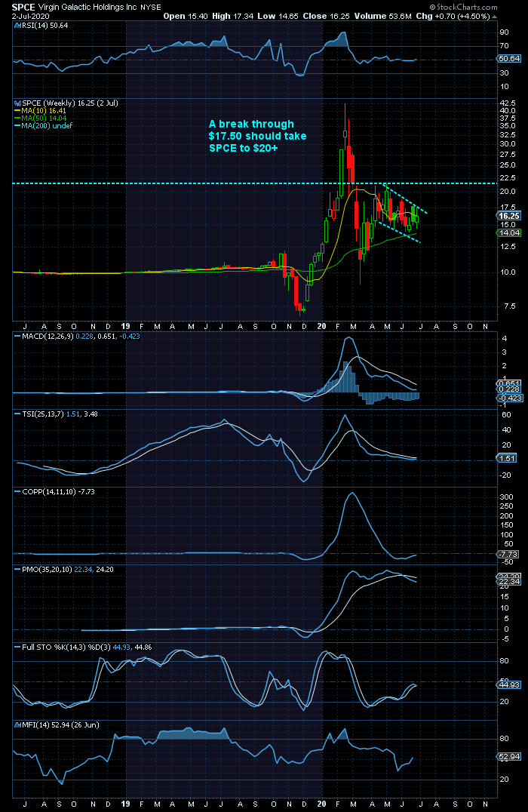Click the 37.5 price axis label
The height and width of the screenshot is (812, 528).
(508, 118)
